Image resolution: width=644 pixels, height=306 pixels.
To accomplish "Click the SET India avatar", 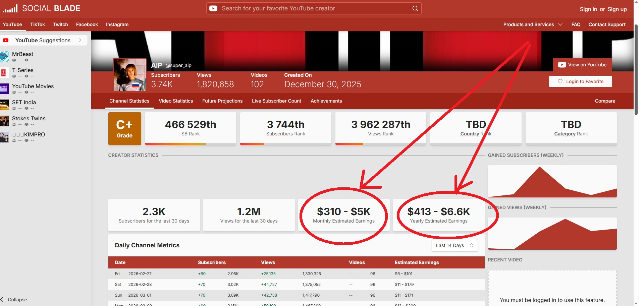I will tap(4, 105).
